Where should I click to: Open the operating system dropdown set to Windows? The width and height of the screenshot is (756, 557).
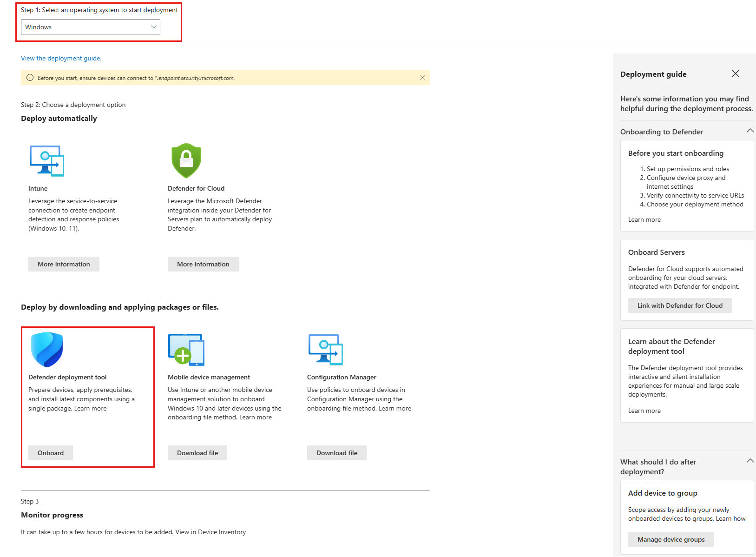[x=91, y=27]
